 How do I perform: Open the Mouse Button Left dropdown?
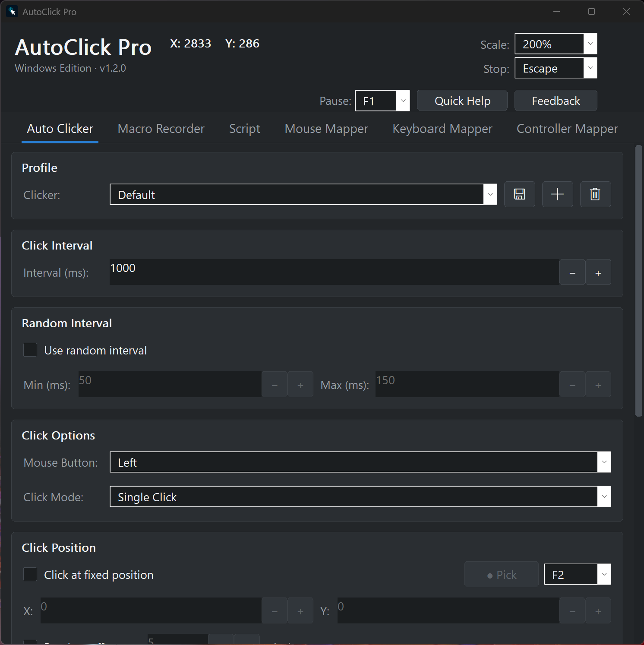click(360, 462)
